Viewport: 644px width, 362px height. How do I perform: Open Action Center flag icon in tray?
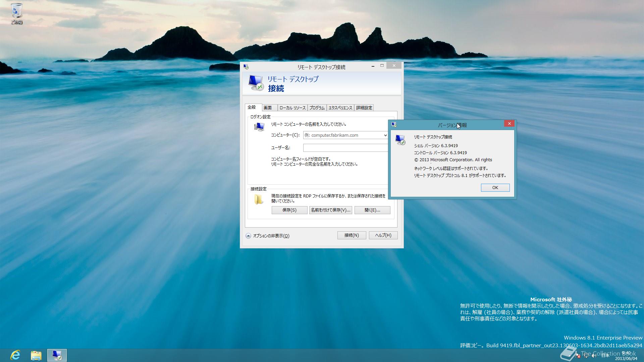(x=578, y=356)
